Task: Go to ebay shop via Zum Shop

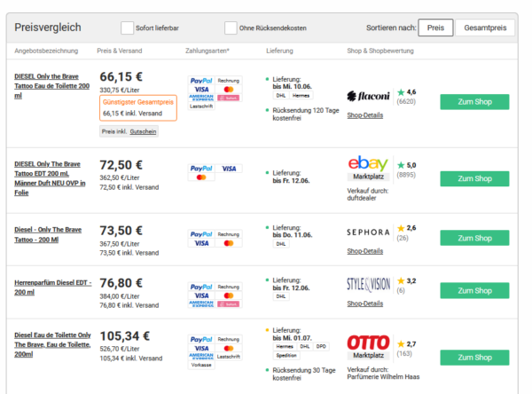Action: tap(474, 178)
